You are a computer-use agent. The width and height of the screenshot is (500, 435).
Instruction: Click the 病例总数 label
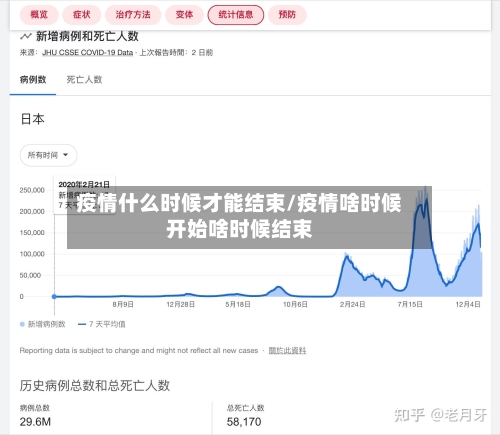coord(35,408)
